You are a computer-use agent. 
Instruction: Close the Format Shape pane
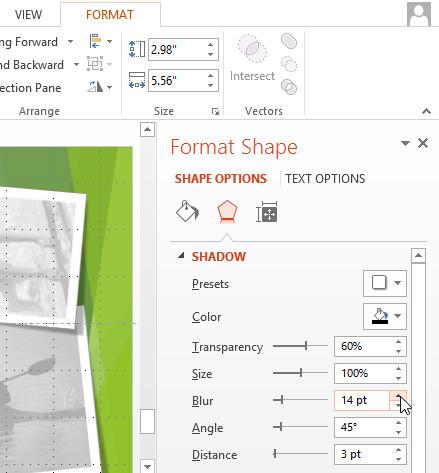point(423,143)
